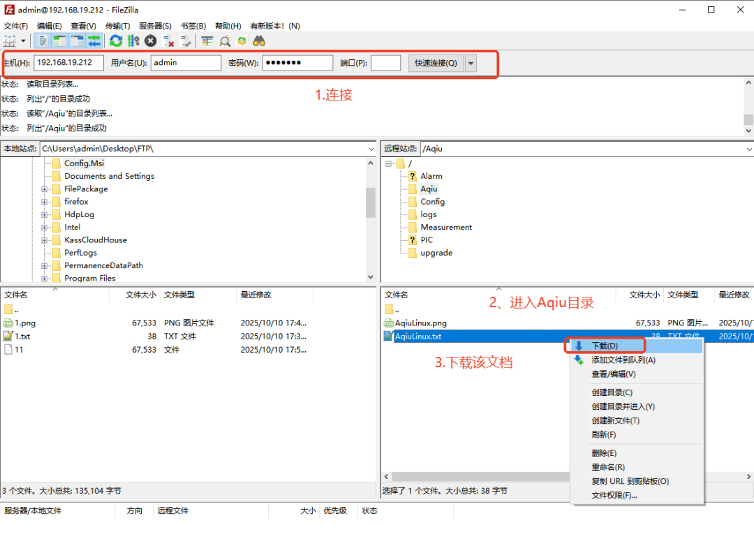Cancel current operation with X icon

click(x=150, y=41)
